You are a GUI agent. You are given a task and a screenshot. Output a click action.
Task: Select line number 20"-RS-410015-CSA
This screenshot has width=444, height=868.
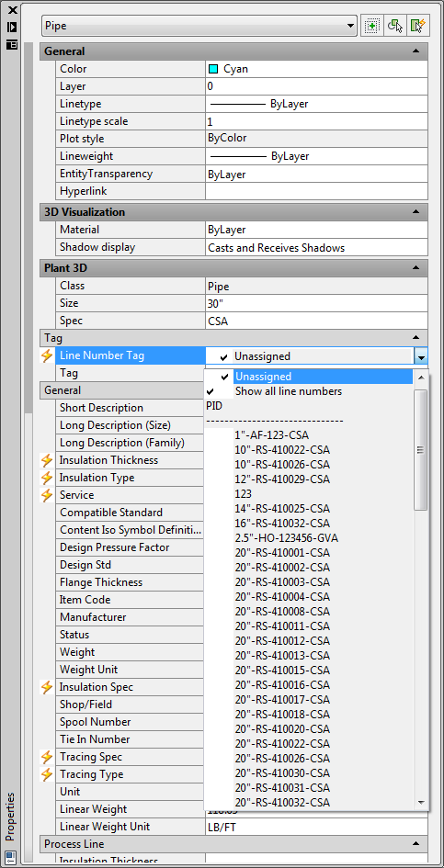point(282,671)
